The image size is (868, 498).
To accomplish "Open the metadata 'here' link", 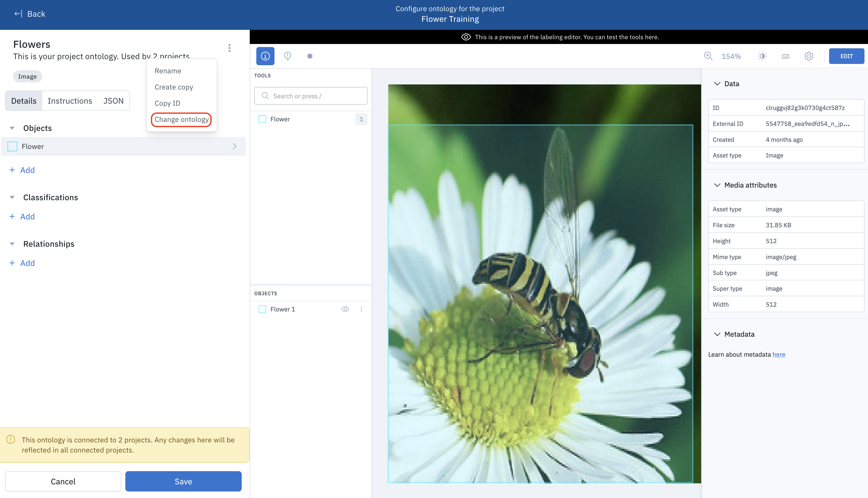I will tap(779, 354).
